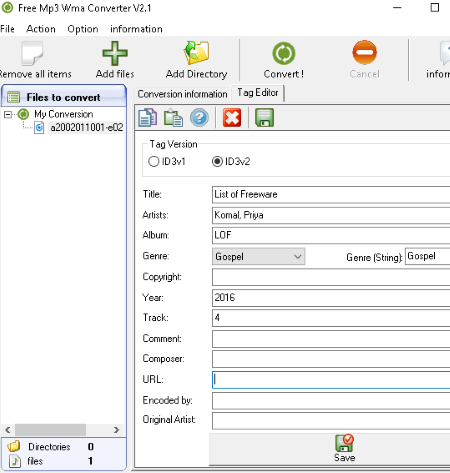Click the Remove all items toolbar icon

(x=32, y=53)
